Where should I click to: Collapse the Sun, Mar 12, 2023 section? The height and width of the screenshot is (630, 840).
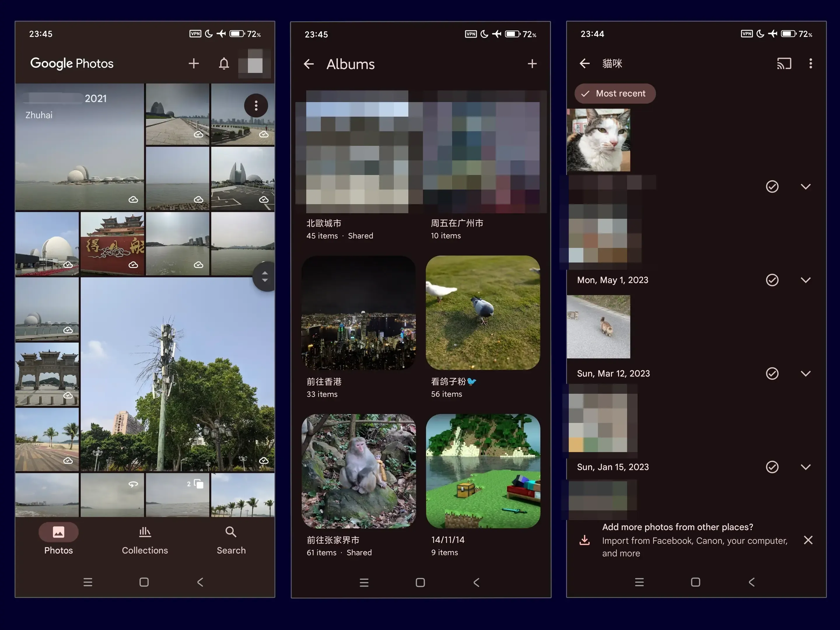806,374
